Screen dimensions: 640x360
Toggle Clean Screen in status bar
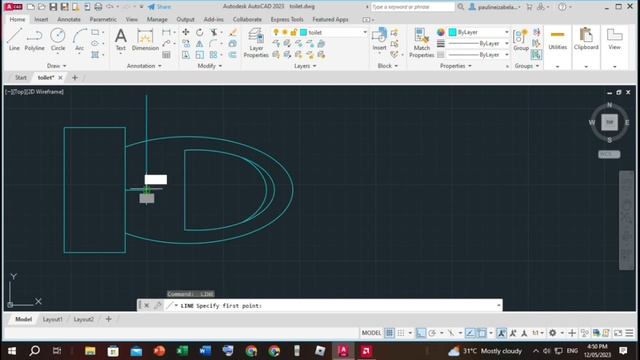click(618, 333)
